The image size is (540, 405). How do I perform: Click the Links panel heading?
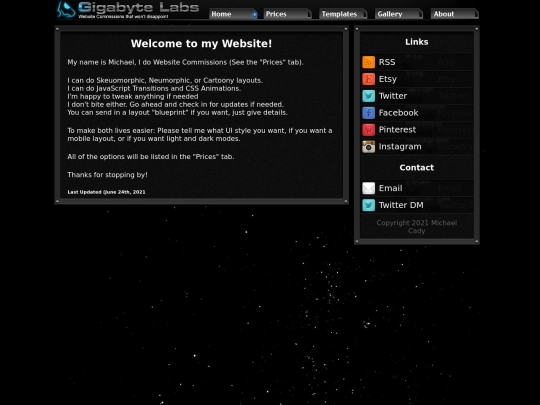pos(417,42)
